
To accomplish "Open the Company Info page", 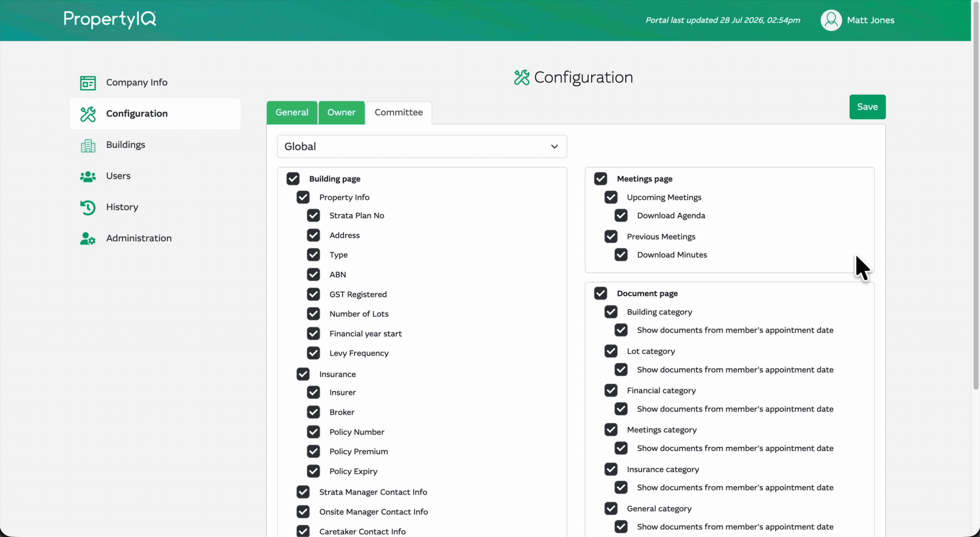I will point(155,82).
